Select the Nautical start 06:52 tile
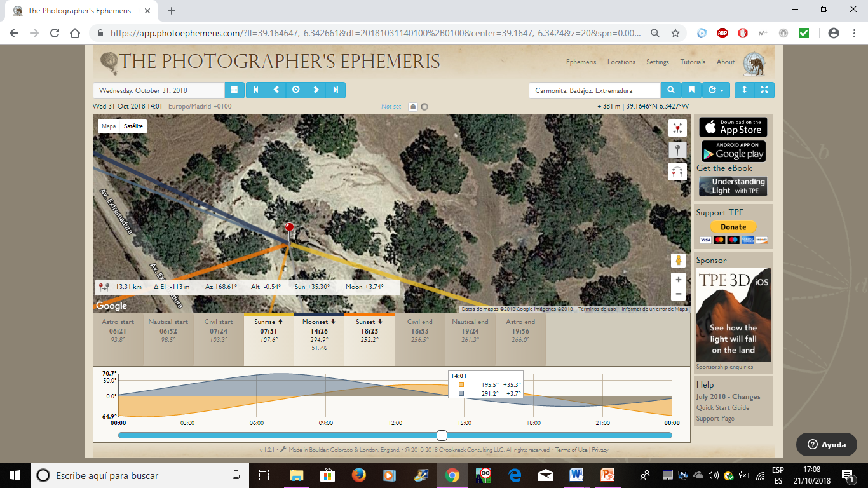 (168, 339)
